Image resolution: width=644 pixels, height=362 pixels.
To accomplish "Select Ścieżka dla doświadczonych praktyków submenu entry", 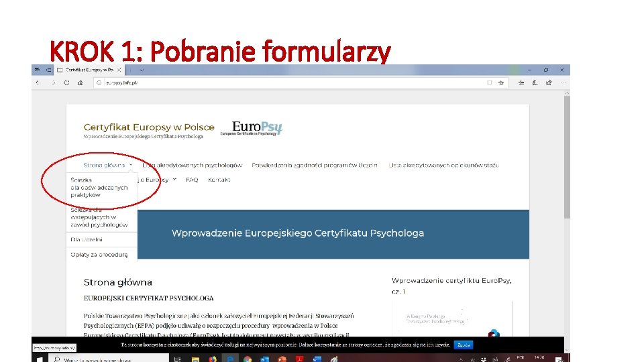I will coord(101,187).
